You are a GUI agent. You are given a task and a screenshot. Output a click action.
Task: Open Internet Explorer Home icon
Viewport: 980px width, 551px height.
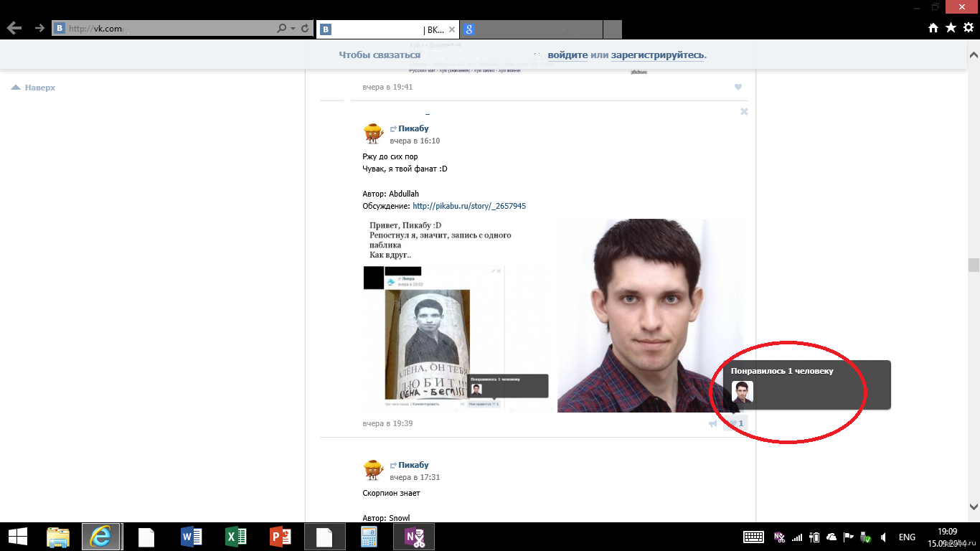[x=933, y=28]
